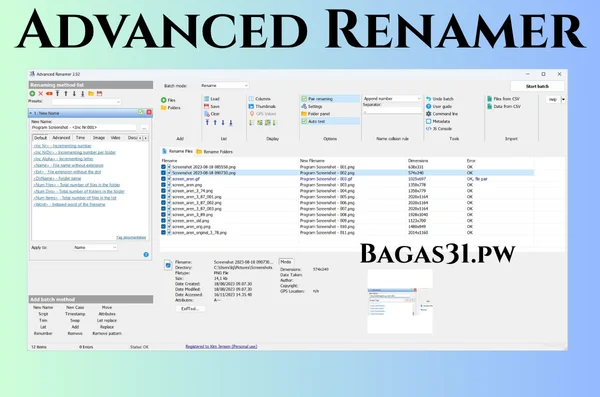This screenshot has height=397, width=600.
Task: Import Data from CSV
Action: pyautogui.click(x=504, y=106)
